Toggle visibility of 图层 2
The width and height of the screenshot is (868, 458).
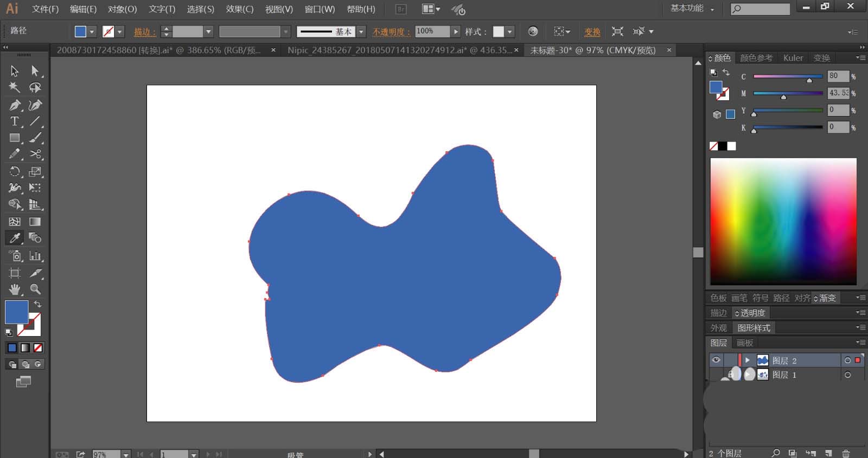coord(716,360)
